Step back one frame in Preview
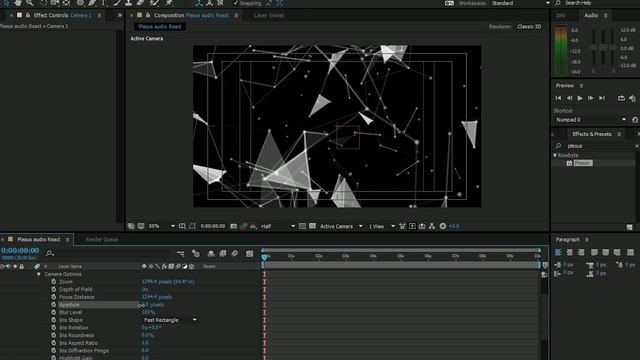Screen dimensions: 640x360 (569, 98)
